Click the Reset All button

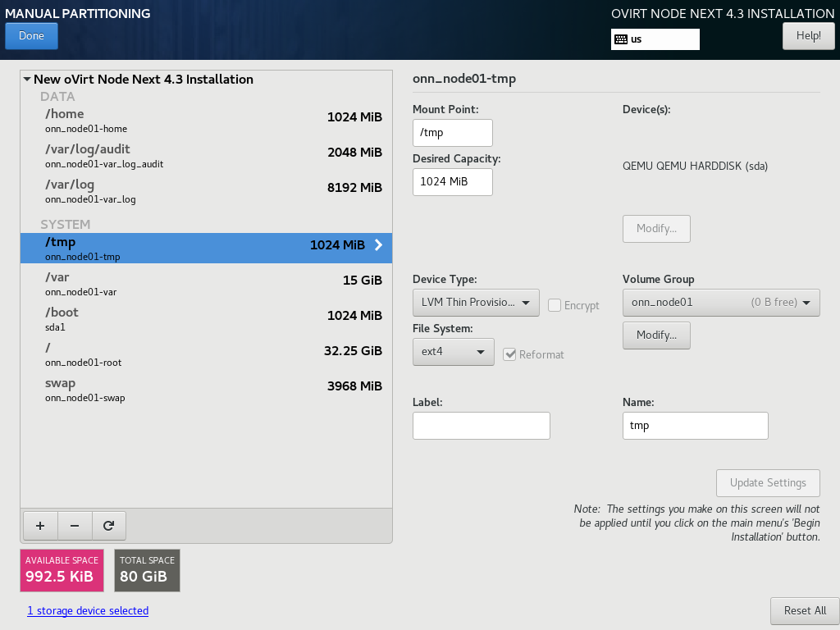805,610
